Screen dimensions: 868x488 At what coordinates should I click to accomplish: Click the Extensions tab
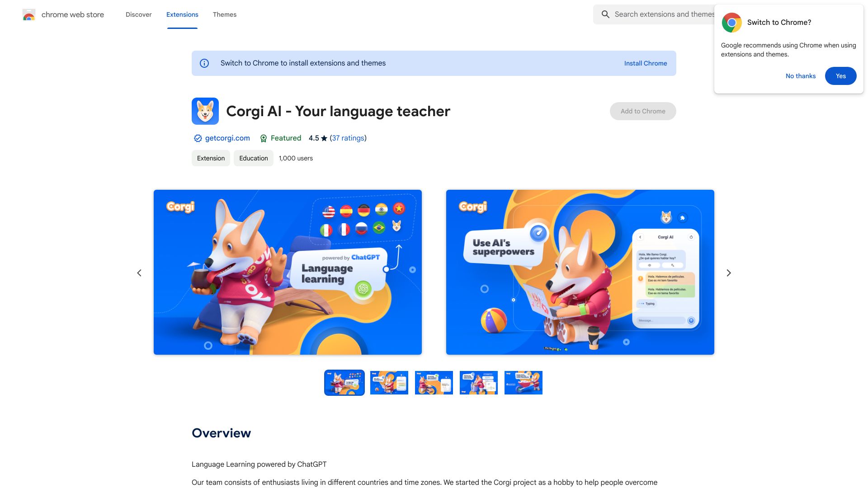click(x=182, y=14)
